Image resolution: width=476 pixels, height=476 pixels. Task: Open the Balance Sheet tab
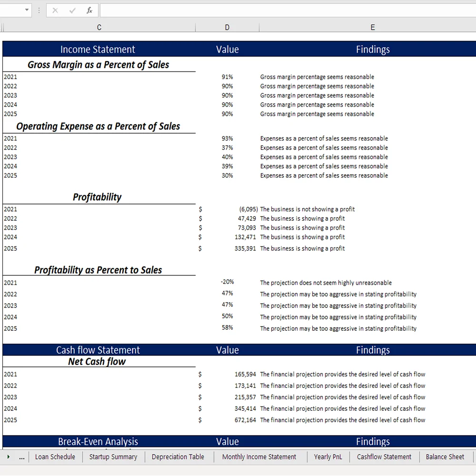(444, 456)
